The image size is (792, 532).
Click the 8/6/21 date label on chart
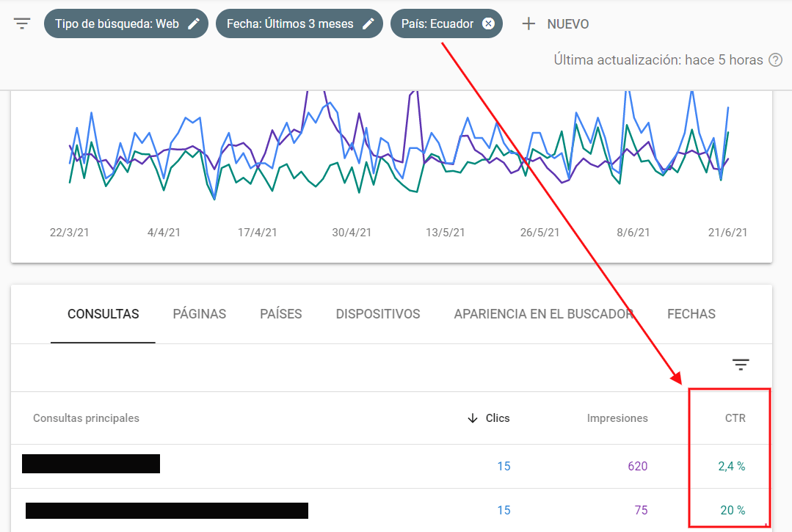633,232
